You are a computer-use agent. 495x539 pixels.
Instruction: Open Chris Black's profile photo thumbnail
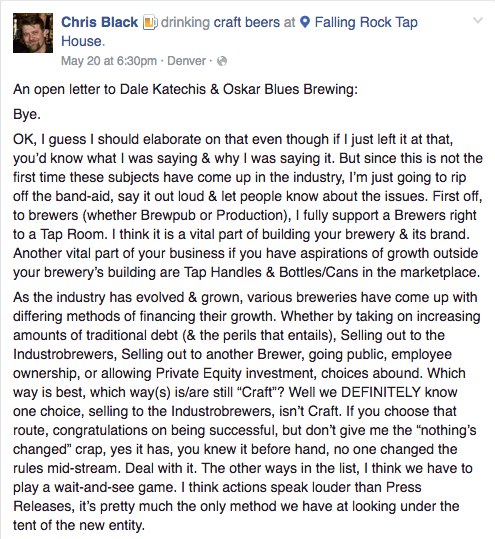tap(33, 33)
